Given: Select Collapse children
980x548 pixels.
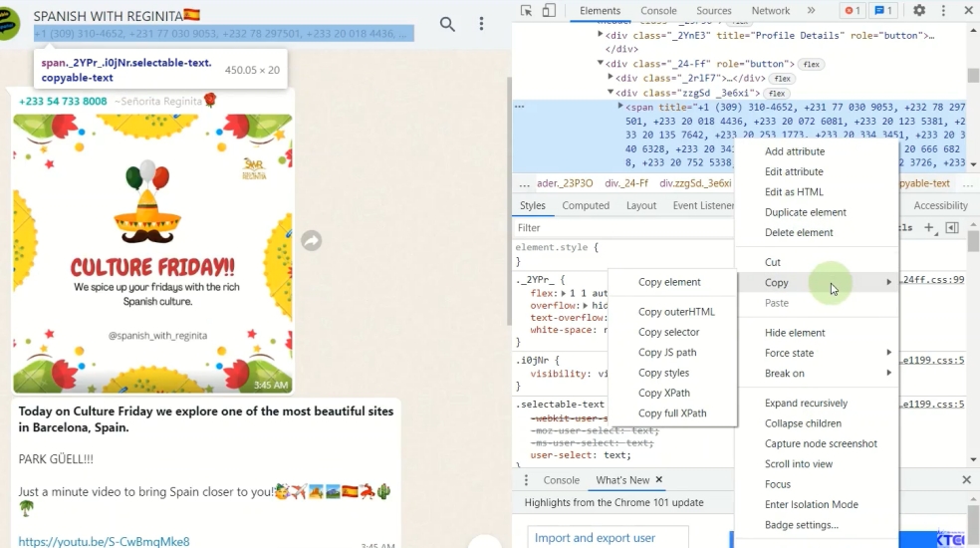Looking at the screenshot, I should pyautogui.click(x=817, y=423).
